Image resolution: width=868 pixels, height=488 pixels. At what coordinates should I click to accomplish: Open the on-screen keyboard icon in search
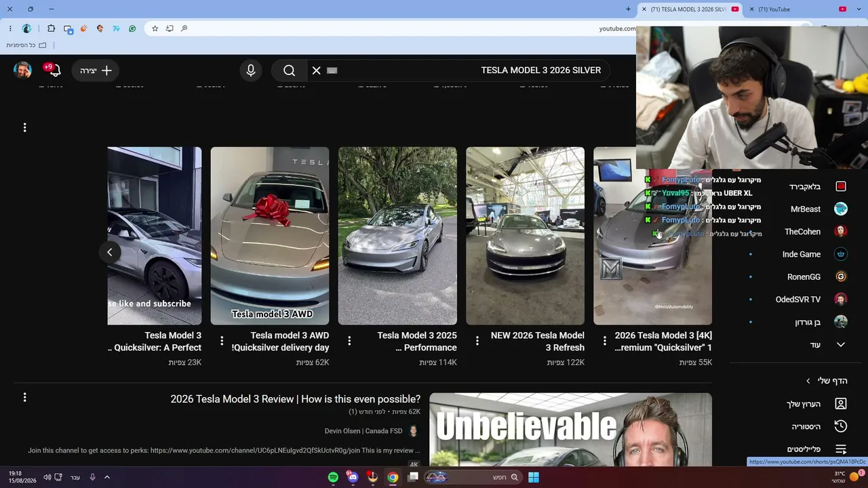click(x=332, y=70)
